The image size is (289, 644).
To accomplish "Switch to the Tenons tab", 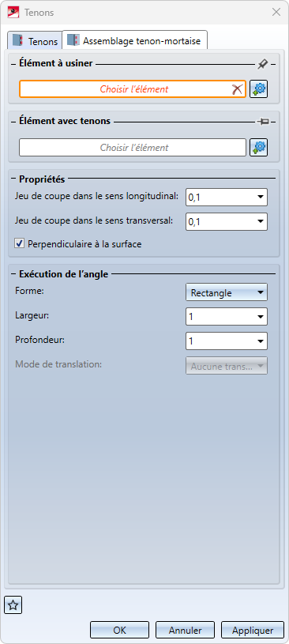I will coord(35,41).
